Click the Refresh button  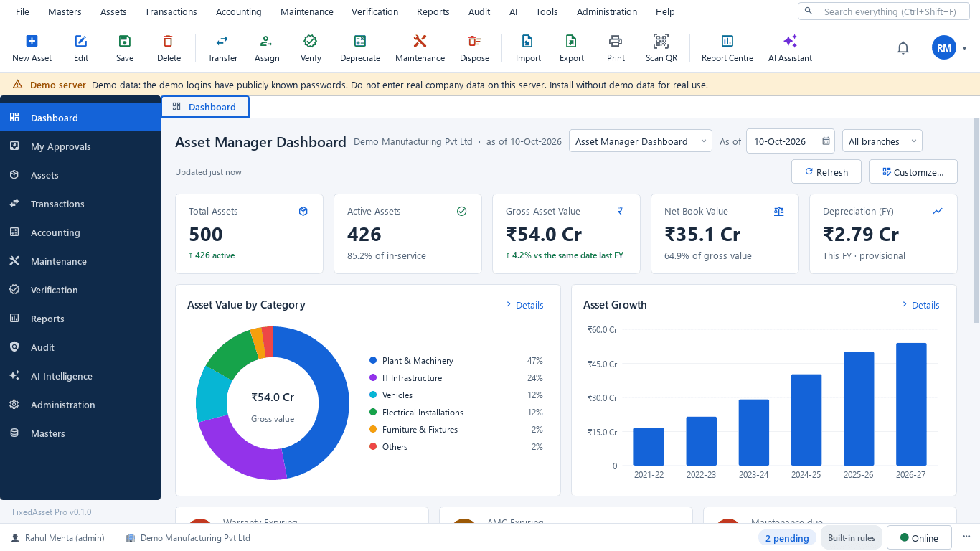pyautogui.click(x=826, y=171)
